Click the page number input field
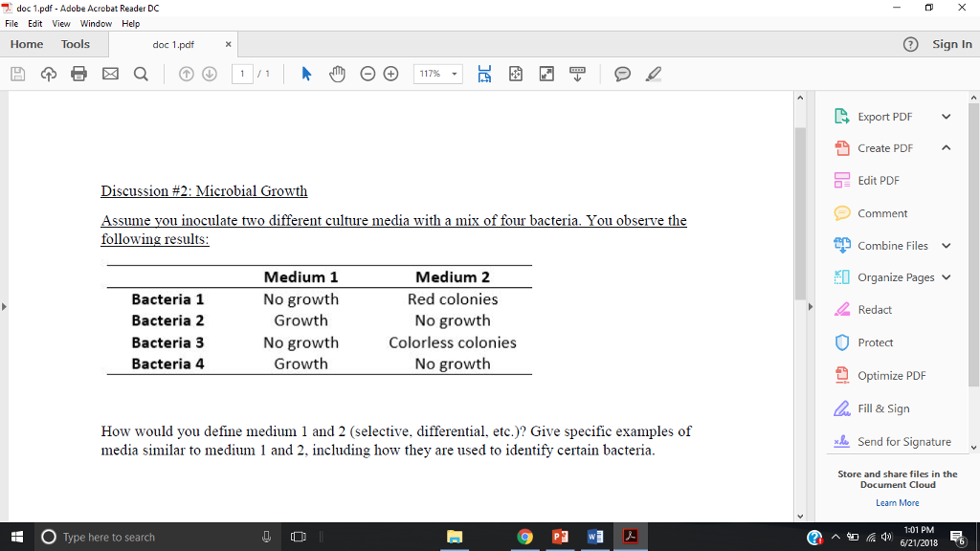 click(x=242, y=74)
